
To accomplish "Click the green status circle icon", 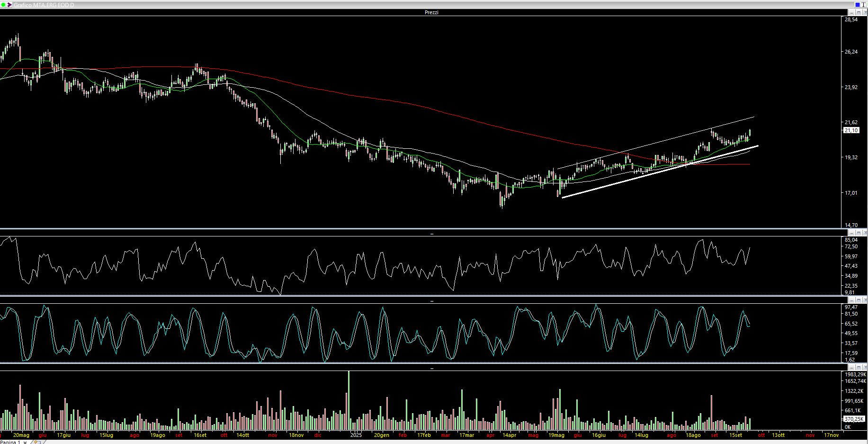I will pos(3,5).
